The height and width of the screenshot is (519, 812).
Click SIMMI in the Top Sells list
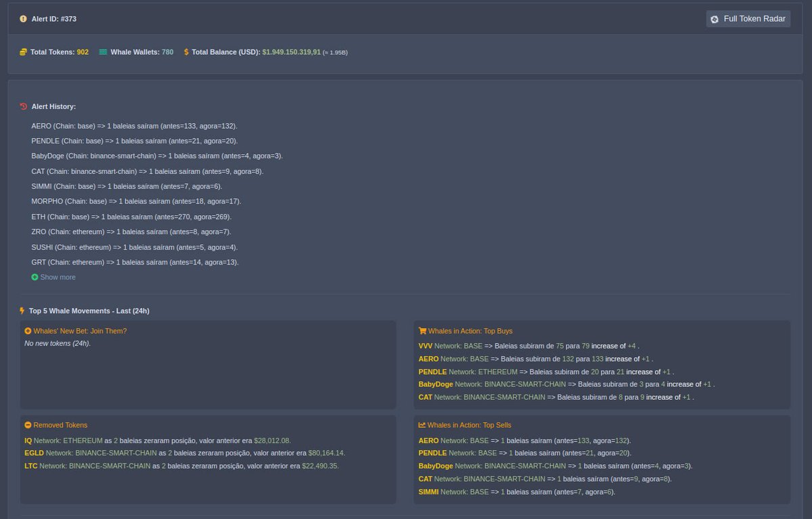pos(428,492)
